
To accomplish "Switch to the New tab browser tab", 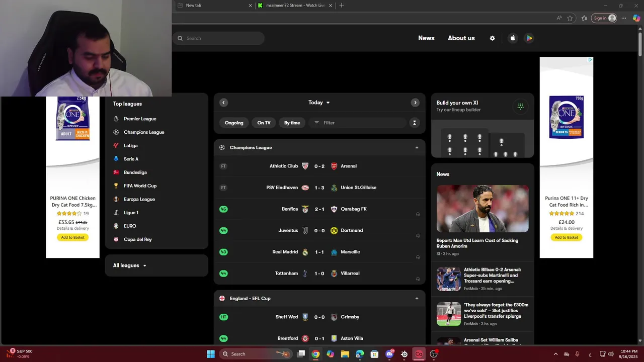I will [213, 6].
